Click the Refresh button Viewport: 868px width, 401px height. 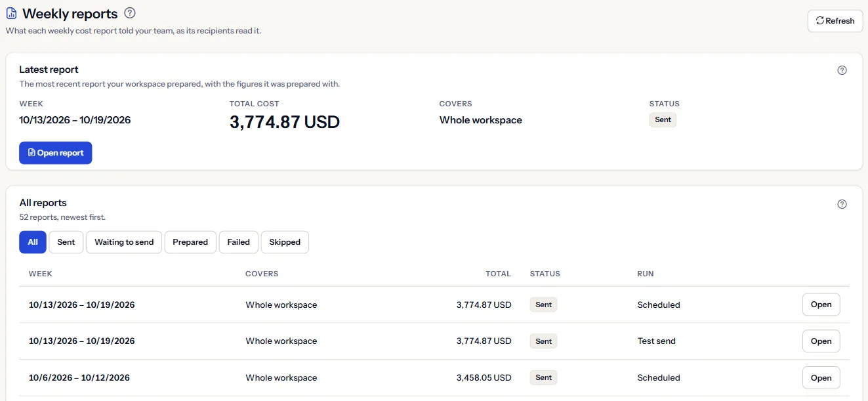click(x=835, y=21)
